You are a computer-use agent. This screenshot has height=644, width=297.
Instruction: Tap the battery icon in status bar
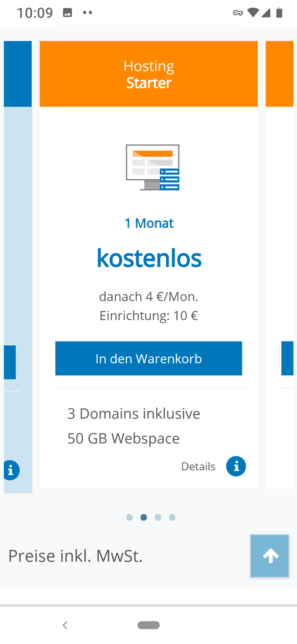[279, 13]
